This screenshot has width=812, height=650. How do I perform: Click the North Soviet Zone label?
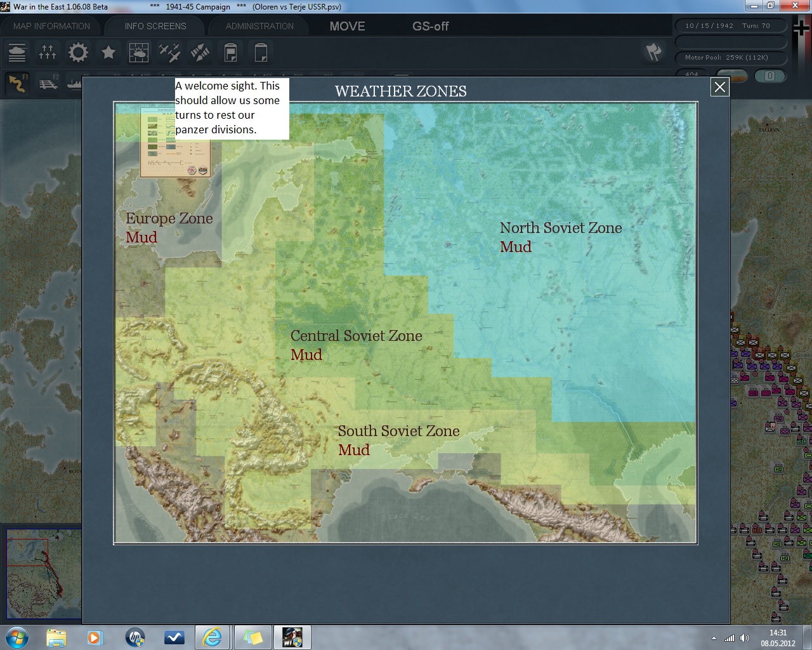point(561,228)
